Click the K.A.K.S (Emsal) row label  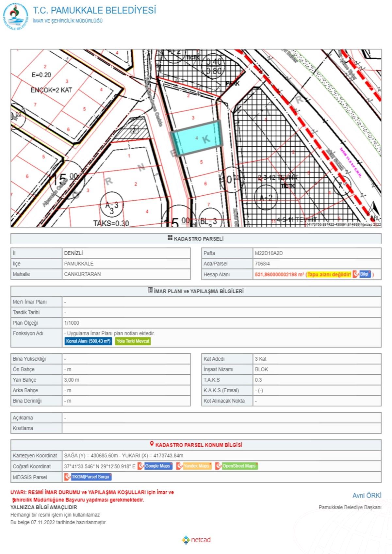click(221, 390)
